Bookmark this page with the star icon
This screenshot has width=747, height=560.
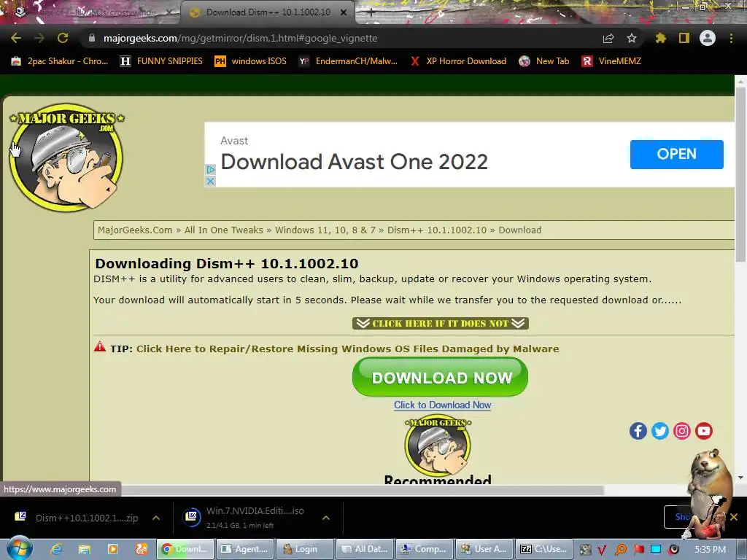tap(631, 38)
